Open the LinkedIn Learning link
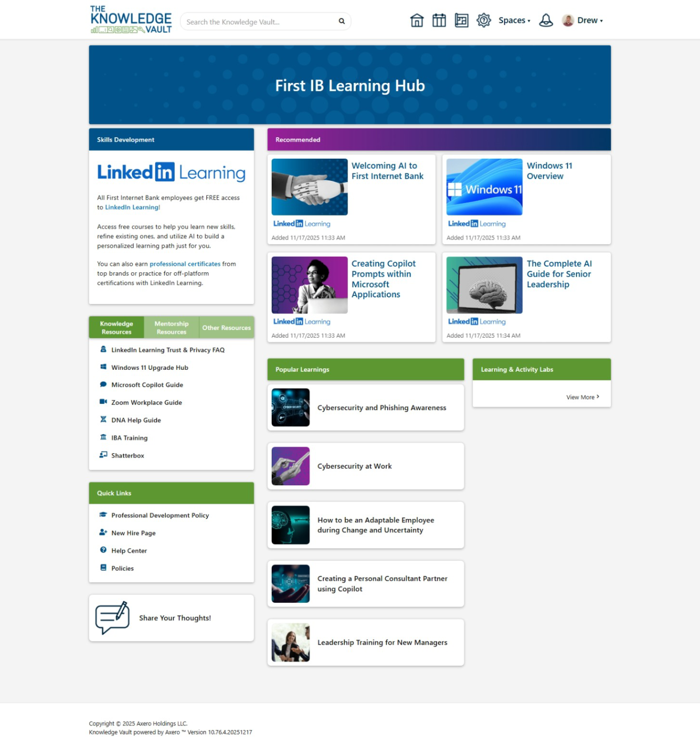700x739 pixels. tap(132, 206)
